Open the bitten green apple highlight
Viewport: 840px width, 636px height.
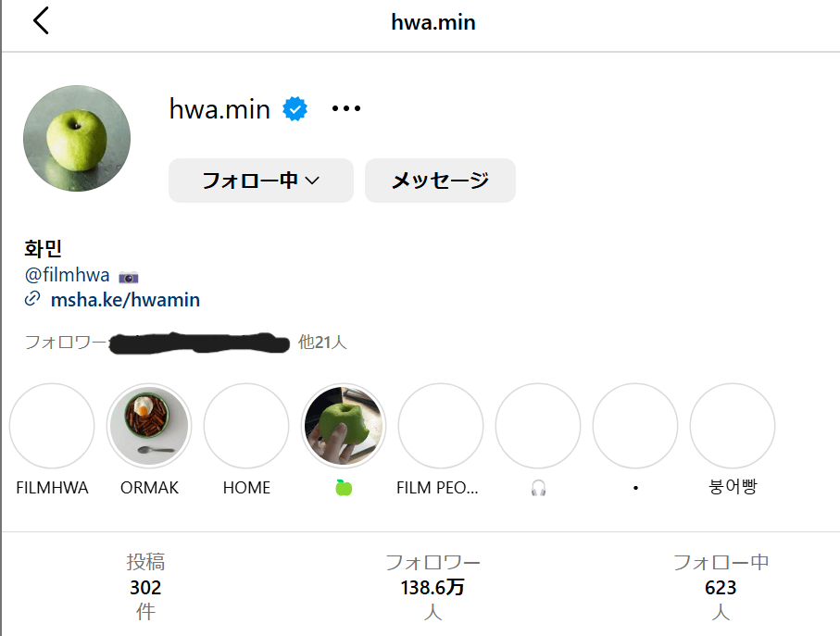coord(344,426)
